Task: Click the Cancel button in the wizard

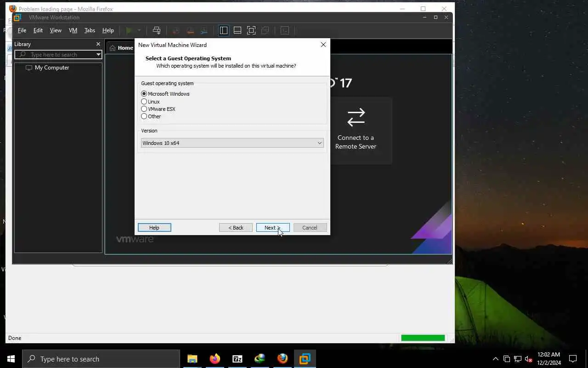Action: click(310, 228)
